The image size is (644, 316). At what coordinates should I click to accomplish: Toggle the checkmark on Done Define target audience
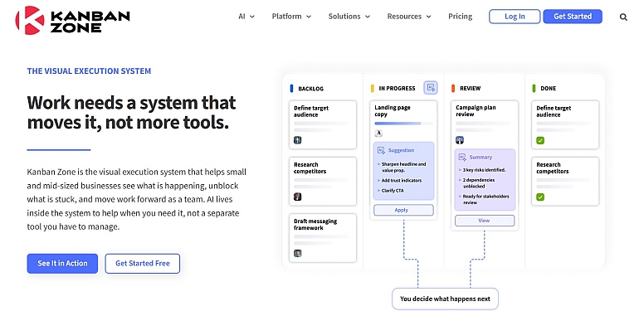point(540,140)
